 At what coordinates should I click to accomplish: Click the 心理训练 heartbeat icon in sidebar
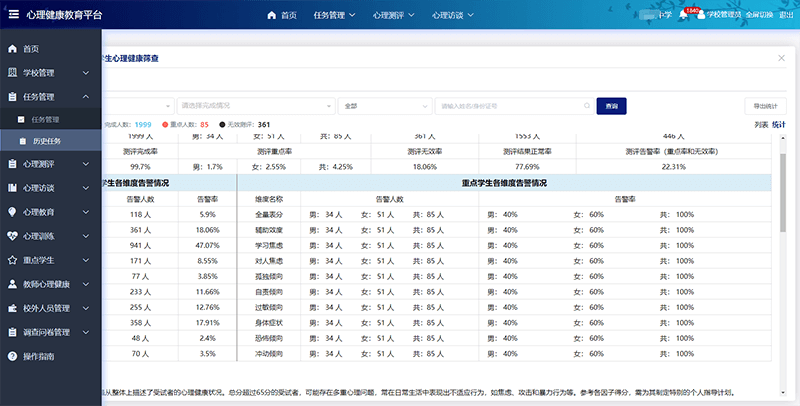point(11,236)
